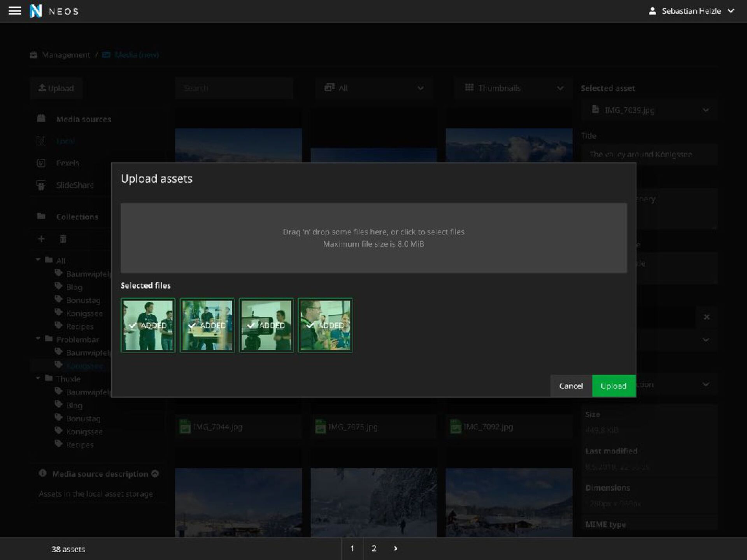This screenshot has height=560, width=747.
Task: Collapse the All collection tree
Action: point(38,260)
